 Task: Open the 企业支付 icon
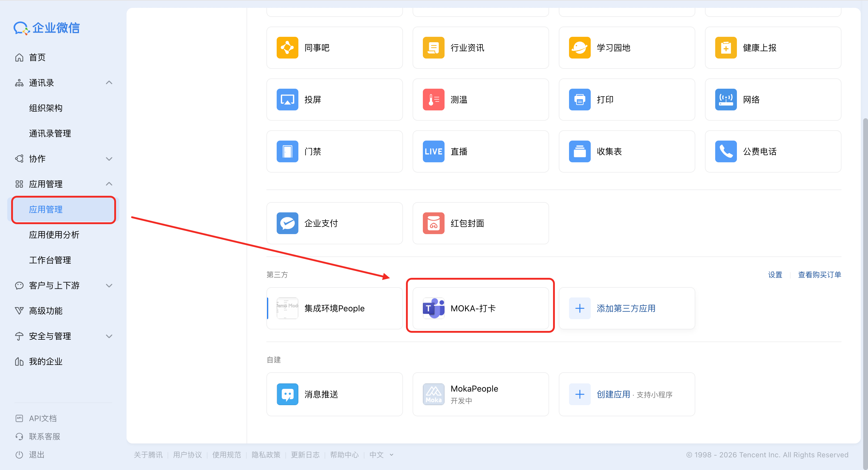click(x=287, y=223)
